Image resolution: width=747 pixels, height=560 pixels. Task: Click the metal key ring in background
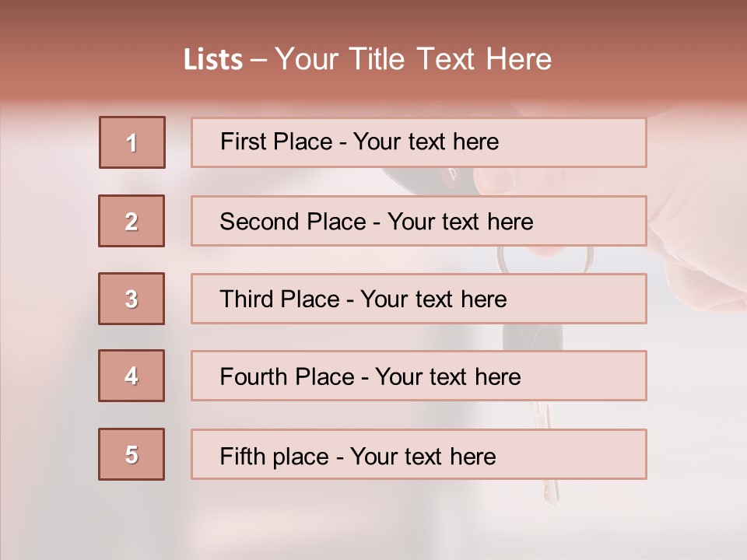point(545,260)
